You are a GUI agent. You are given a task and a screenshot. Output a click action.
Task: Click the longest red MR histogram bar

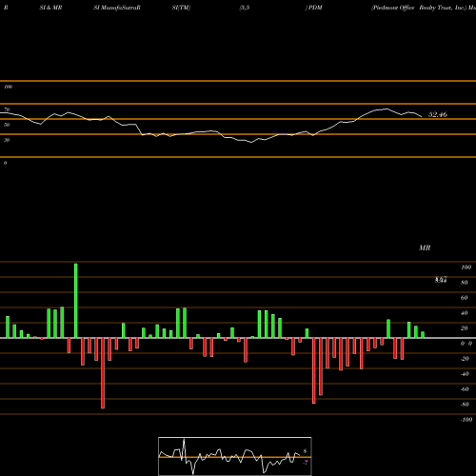coord(103,373)
